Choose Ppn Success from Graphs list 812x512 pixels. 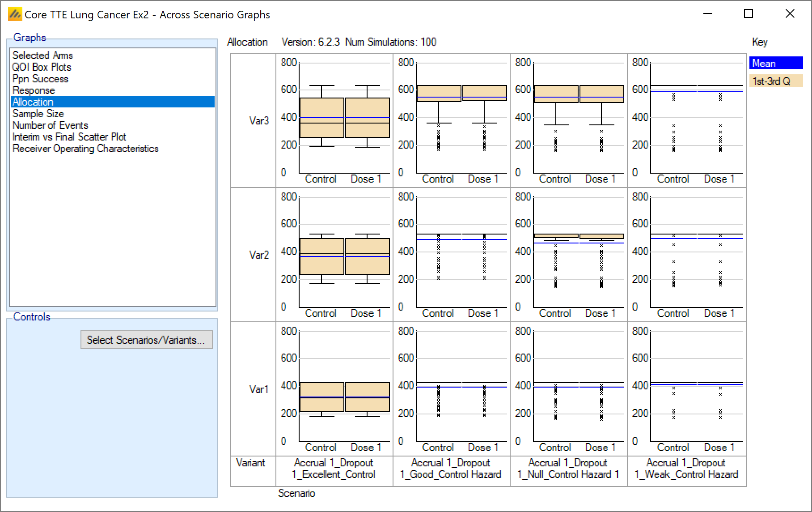(40, 79)
